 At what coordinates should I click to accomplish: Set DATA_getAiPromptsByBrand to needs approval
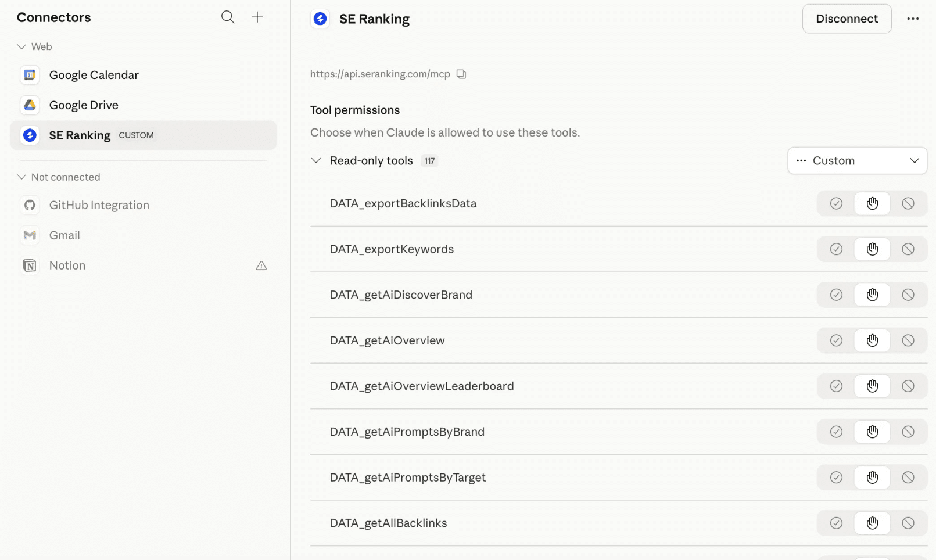pos(872,432)
